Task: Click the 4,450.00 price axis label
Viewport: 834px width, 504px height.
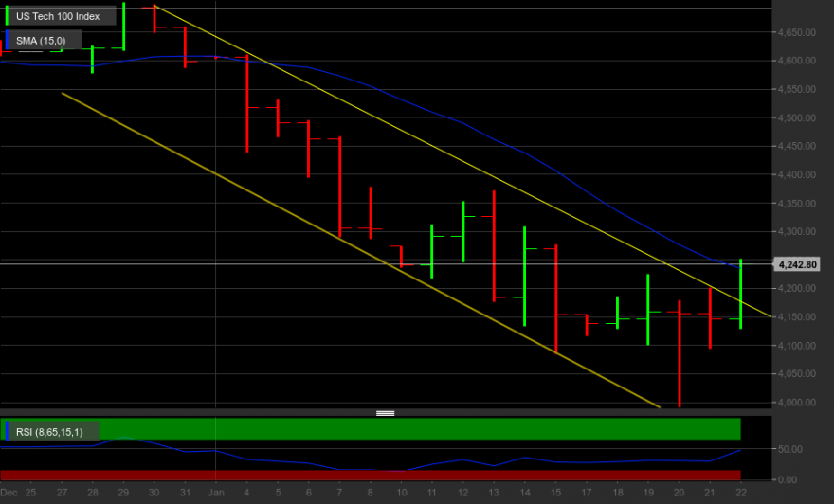Action: click(x=796, y=146)
